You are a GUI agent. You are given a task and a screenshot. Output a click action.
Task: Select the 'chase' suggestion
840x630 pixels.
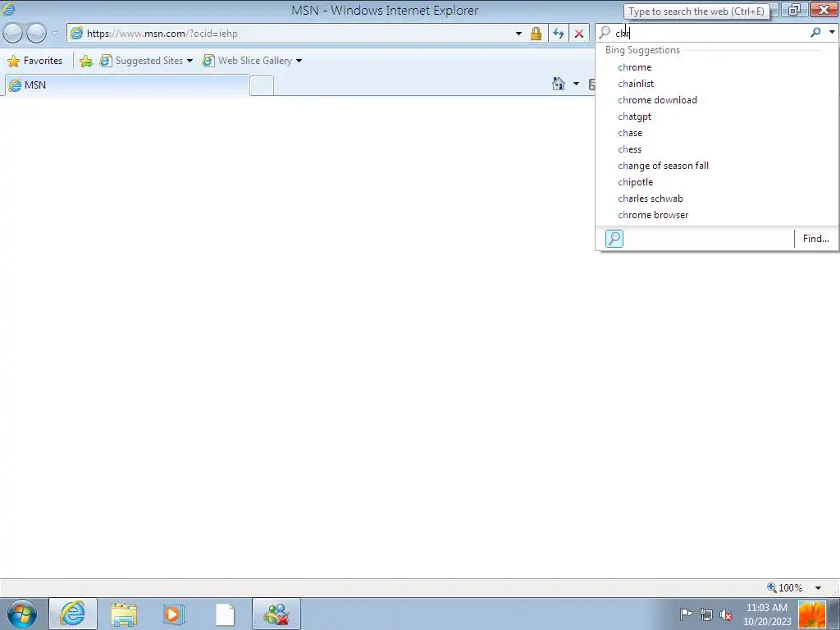tap(717, 133)
